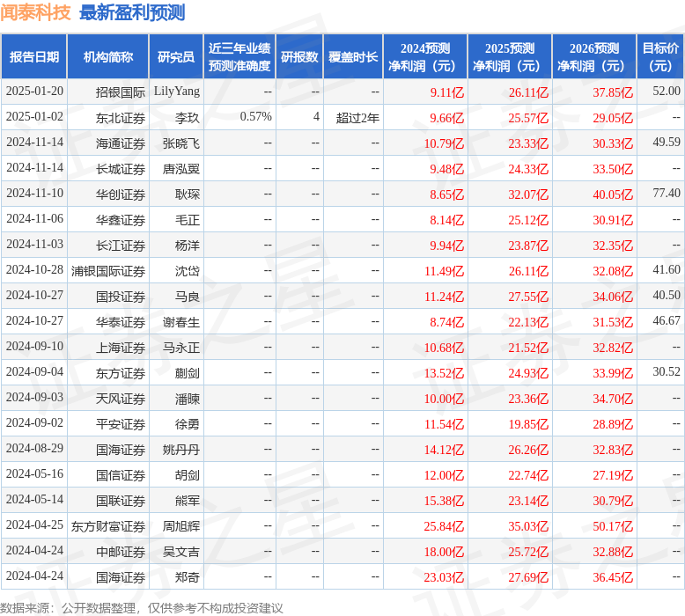Screen dimensions: 685x616
Task: Select the 东方财富证券 institution cell
Action: (x=108, y=526)
